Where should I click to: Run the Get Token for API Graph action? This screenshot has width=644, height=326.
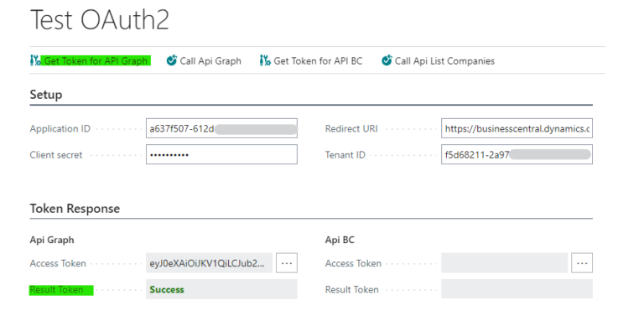[96, 61]
